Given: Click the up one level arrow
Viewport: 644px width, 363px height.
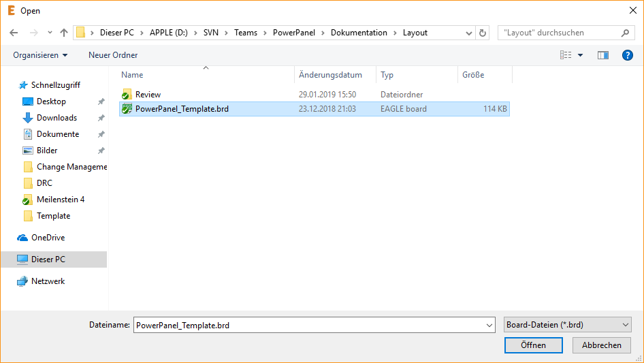Looking at the screenshot, I should click(x=64, y=33).
